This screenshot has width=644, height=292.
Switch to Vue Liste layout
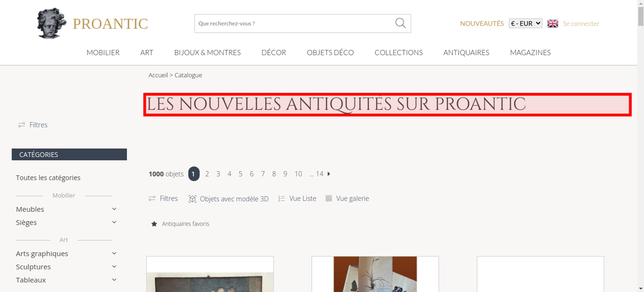click(x=297, y=199)
